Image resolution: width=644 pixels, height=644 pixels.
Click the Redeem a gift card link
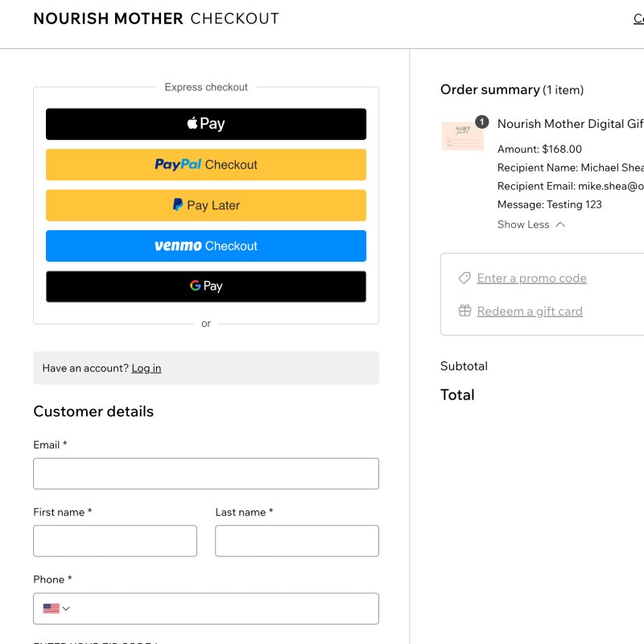[x=530, y=312]
